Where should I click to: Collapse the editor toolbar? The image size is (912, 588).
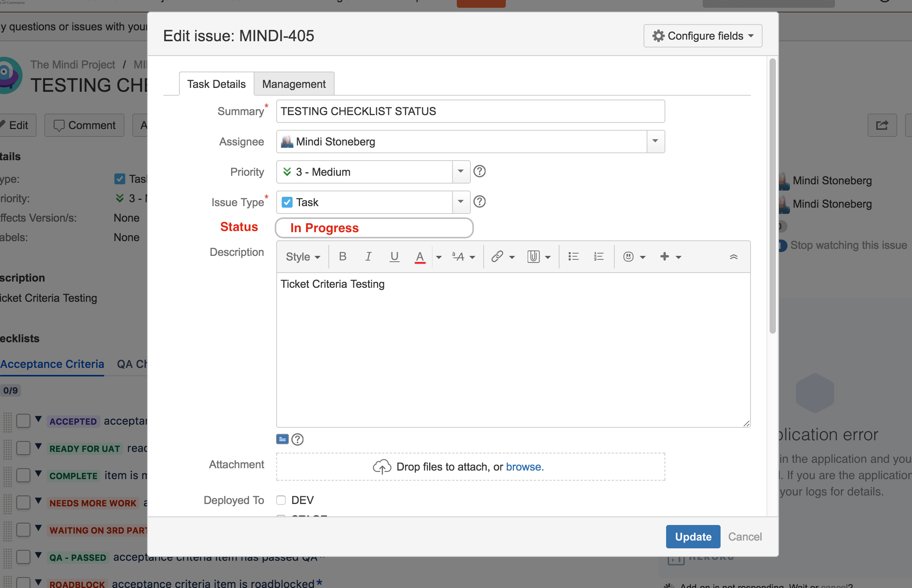coord(733,257)
